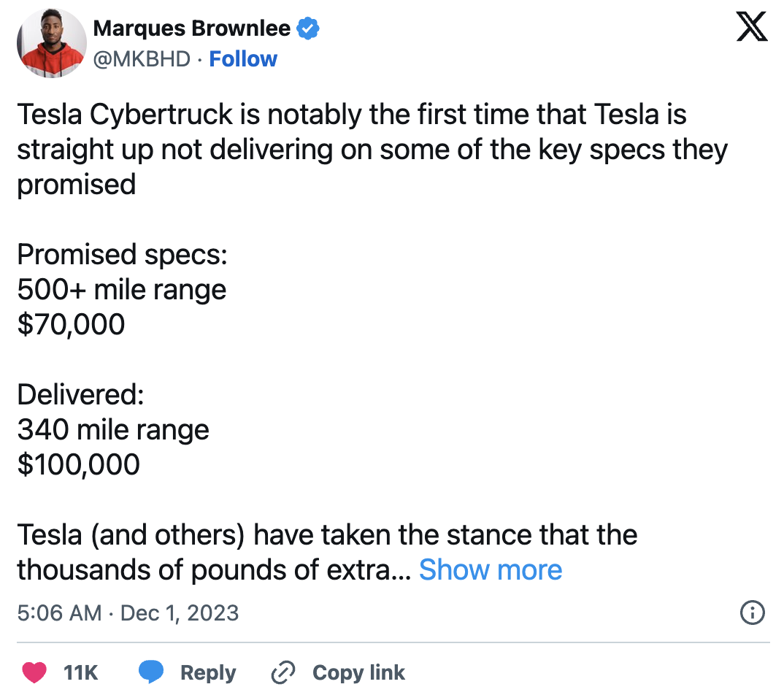784x695 pixels.
Task: Click the "Delivered:" line of the tweet
Action: pyautogui.click(x=80, y=395)
